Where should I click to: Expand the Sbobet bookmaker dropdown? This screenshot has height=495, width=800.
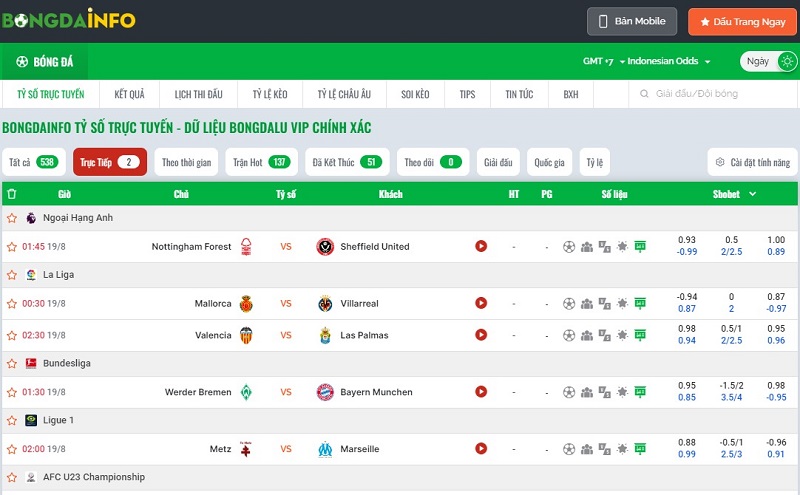[x=734, y=194]
